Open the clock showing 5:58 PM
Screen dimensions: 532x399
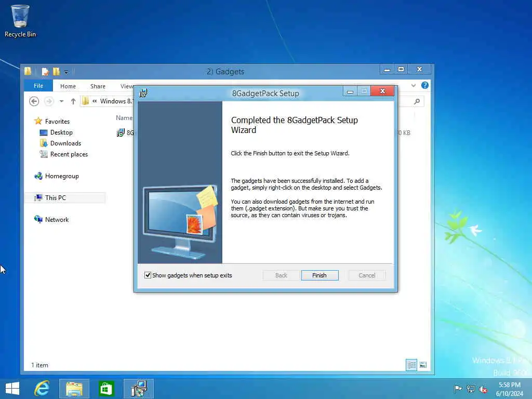tap(509, 389)
